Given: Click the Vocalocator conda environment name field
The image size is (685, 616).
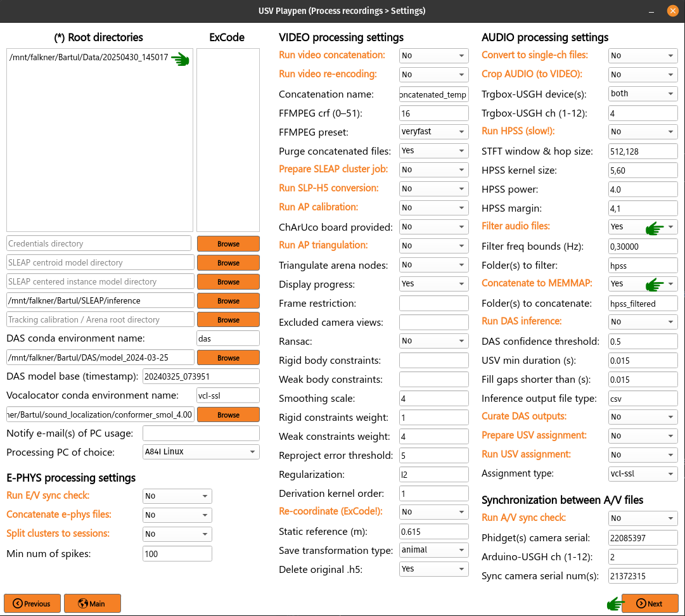Looking at the screenshot, I should click(228, 395).
